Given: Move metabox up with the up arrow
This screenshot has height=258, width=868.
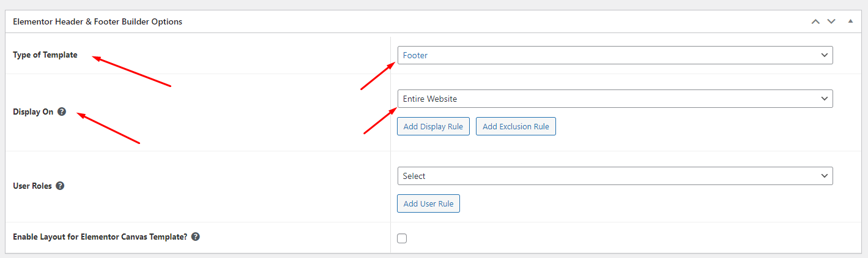Looking at the screenshot, I should pyautogui.click(x=815, y=21).
